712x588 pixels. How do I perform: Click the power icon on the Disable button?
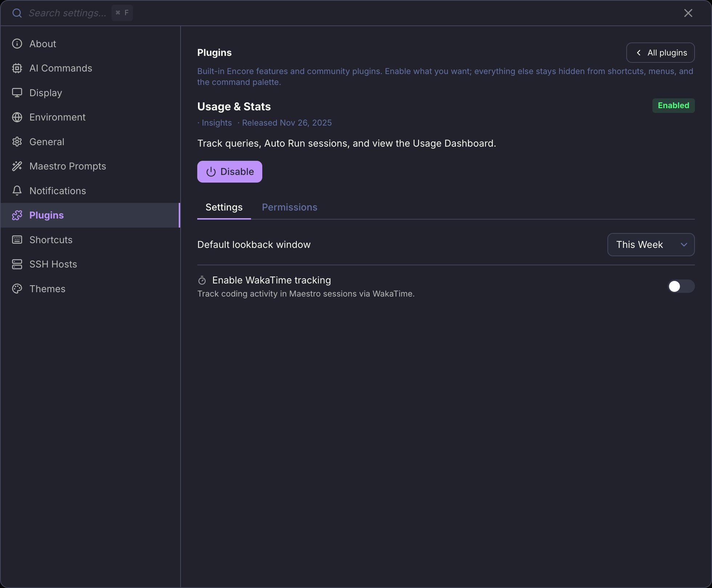pyautogui.click(x=211, y=172)
